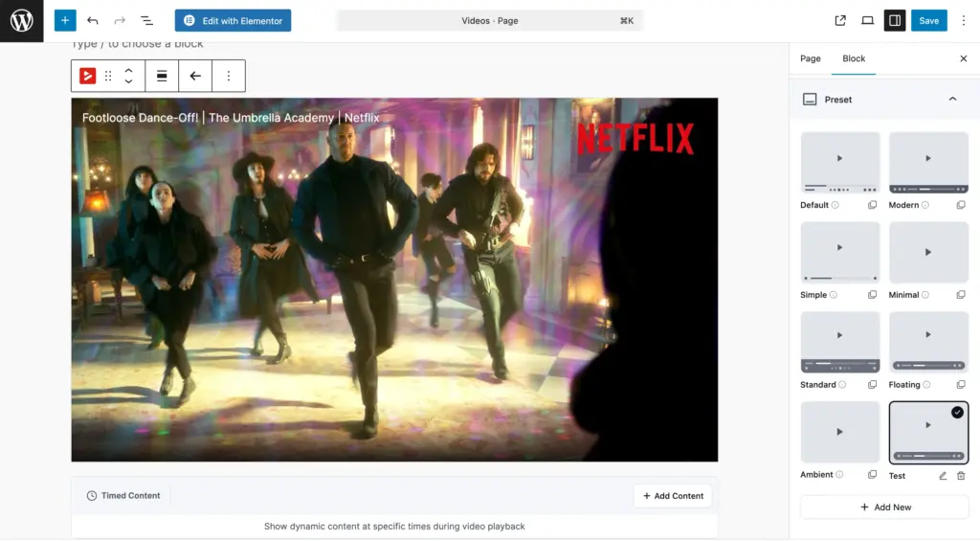Viewport: 980px width, 541px height.
Task: Click the left arrow block toolbar icon
Action: coord(195,76)
